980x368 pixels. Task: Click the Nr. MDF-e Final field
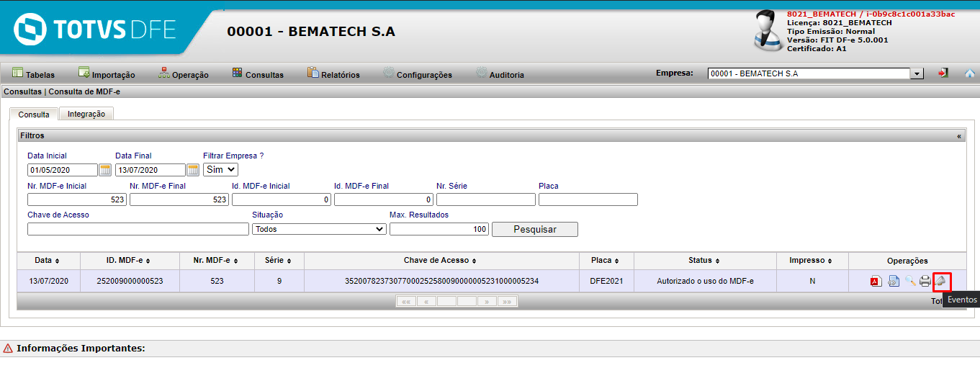tap(179, 199)
